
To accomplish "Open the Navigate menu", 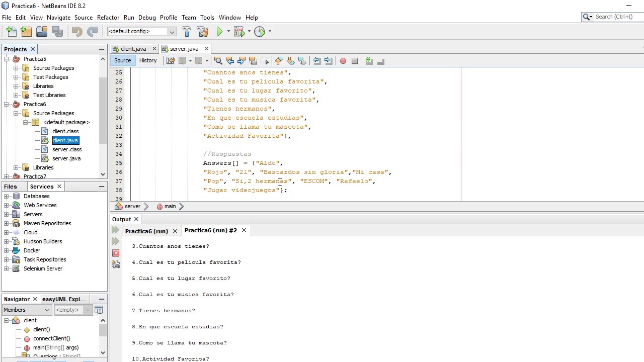I will coord(58,18).
